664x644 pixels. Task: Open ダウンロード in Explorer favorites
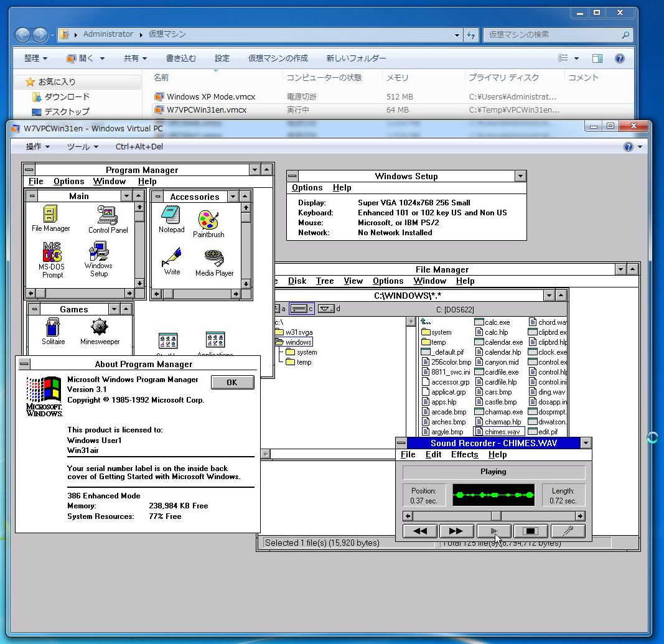tap(62, 97)
